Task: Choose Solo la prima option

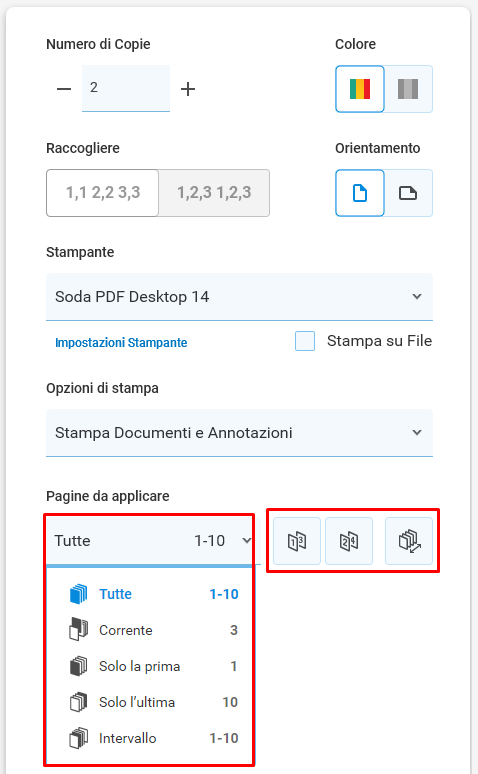Action: click(153, 666)
